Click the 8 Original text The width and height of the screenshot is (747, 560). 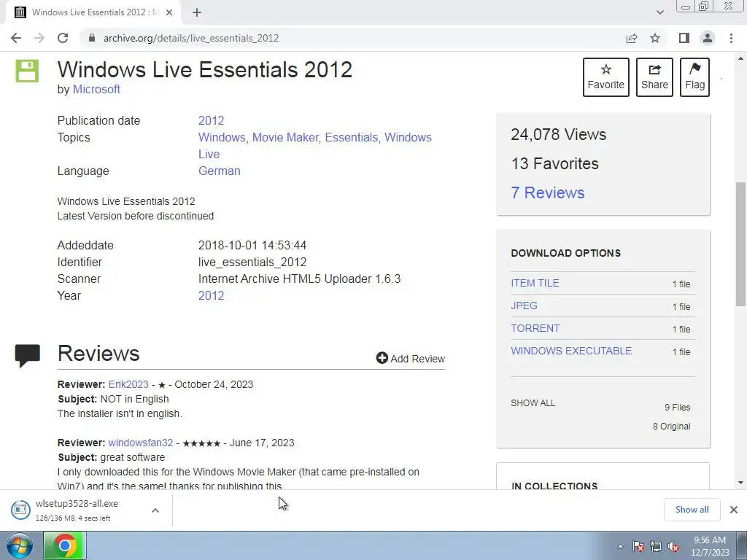pyautogui.click(x=671, y=426)
